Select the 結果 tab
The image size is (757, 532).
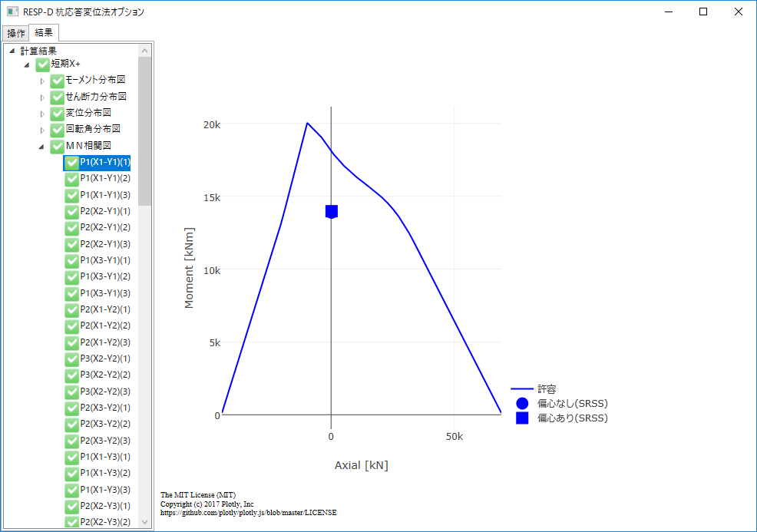[x=44, y=32]
